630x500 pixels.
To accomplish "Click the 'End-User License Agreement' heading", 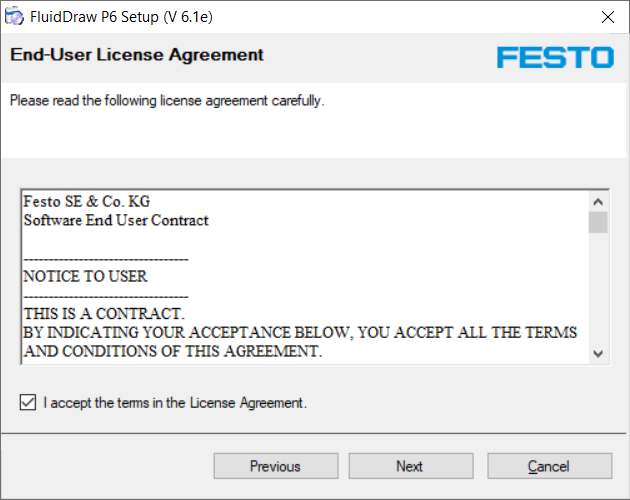I will coord(137,55).
